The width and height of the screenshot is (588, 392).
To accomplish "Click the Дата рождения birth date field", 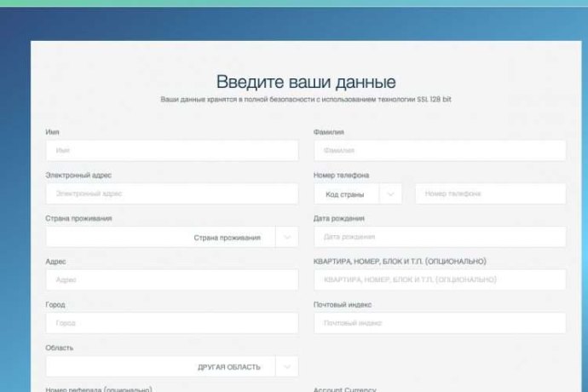I will pyautogui.click(x=440, y=237).
